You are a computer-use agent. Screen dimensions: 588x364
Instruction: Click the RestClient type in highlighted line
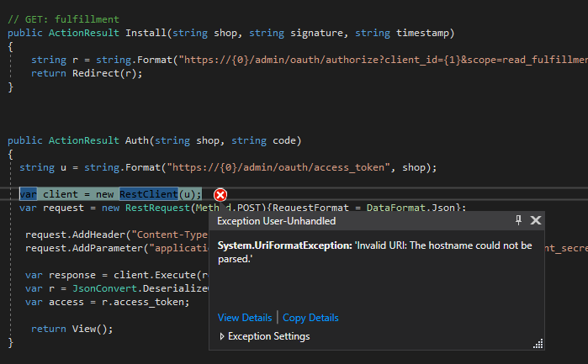click(x=149, y=194)
